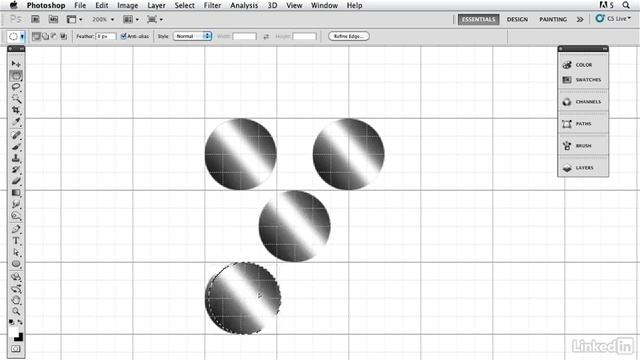Screen dimensions: 640x360
Task: Switch to the Essentials workspace
Action: pos(478,19)
